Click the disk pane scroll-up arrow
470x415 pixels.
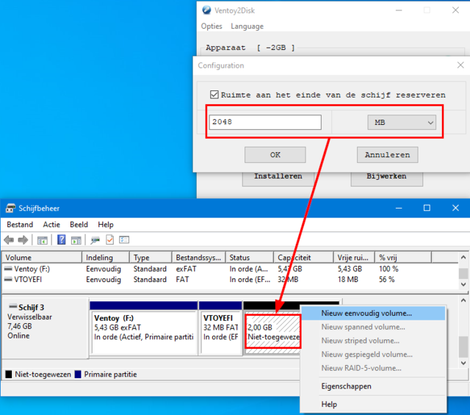463,300
